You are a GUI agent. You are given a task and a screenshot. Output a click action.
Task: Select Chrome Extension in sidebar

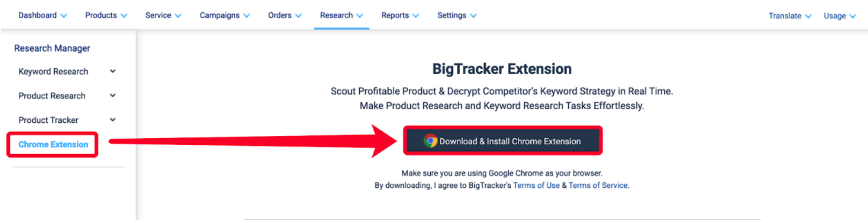click(x=53, y=144)
